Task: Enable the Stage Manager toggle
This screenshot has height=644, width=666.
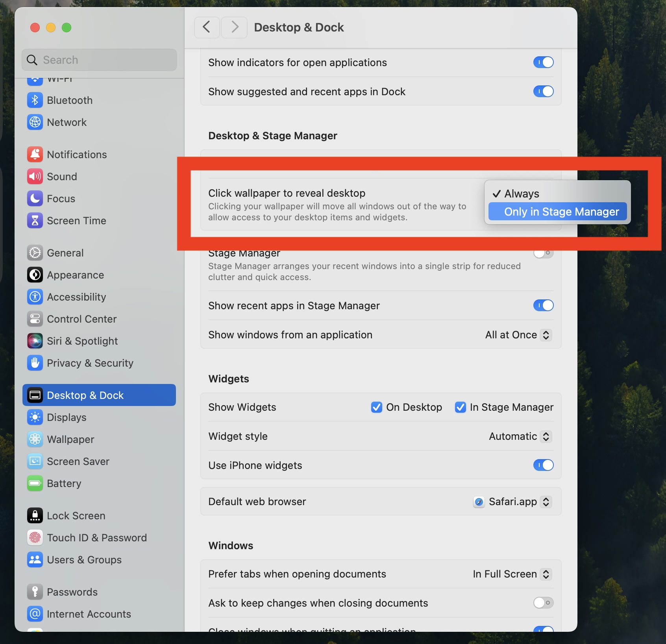Action: [543, 253]
